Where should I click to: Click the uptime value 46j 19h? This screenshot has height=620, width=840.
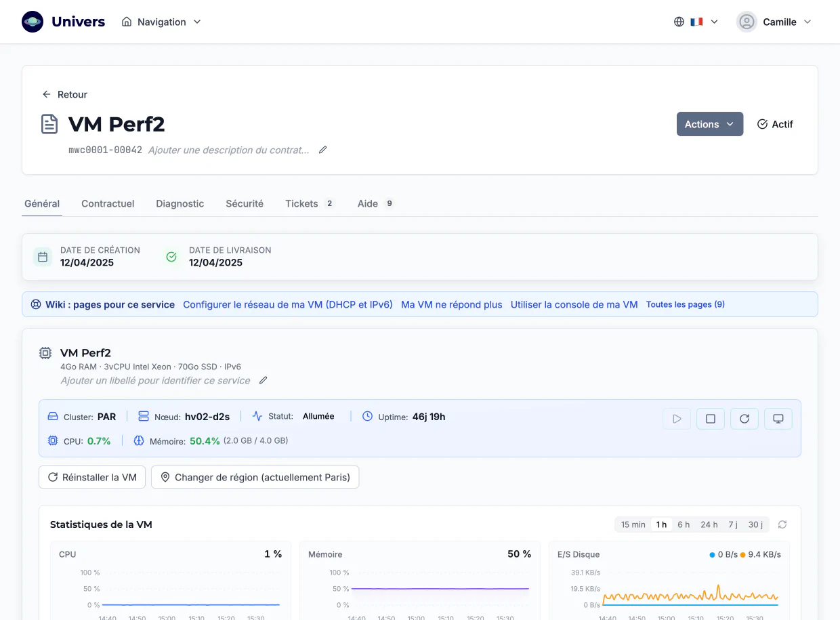pos(429,417)
